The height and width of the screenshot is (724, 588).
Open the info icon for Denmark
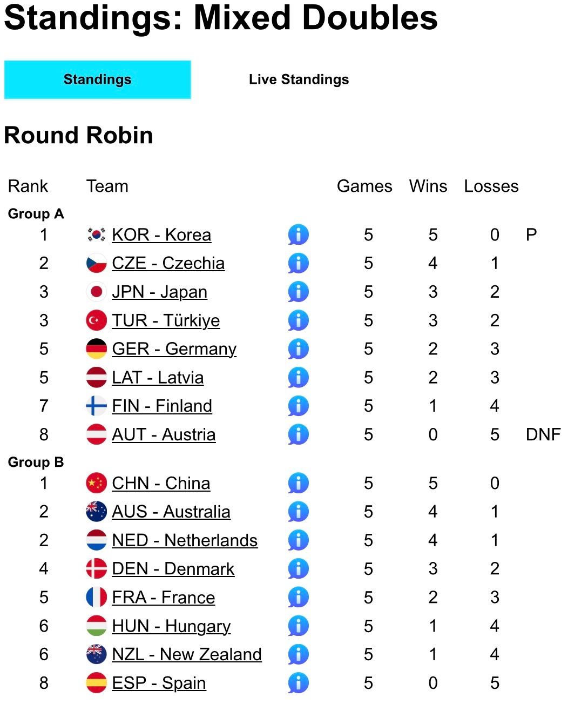coord(298,568)
